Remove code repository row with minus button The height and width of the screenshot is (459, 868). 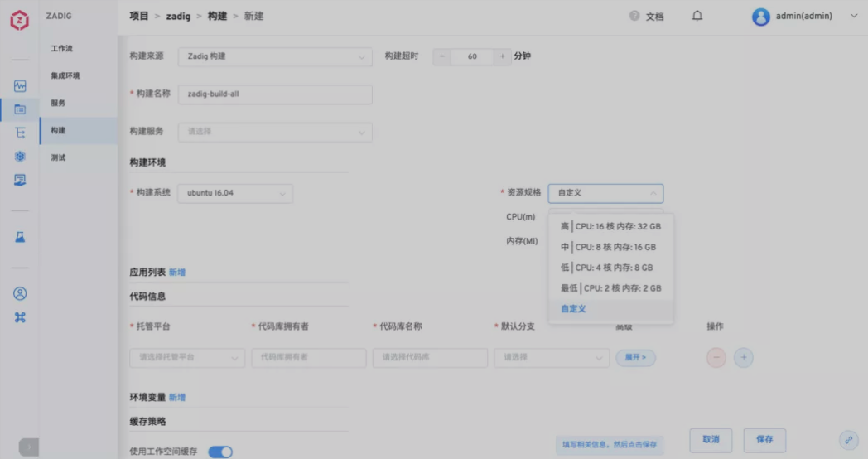716,358
